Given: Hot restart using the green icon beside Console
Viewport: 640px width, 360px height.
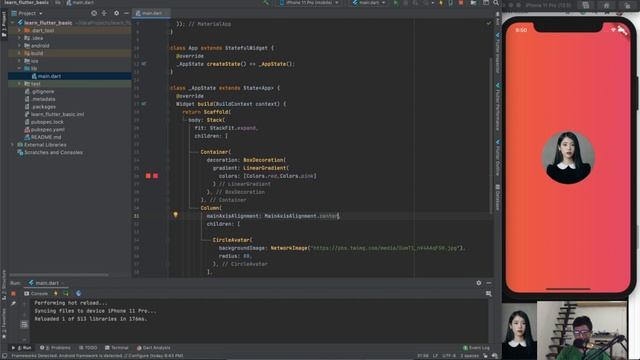Looking at the screenshot, I should pyautogui.click(x=66, y=293).
